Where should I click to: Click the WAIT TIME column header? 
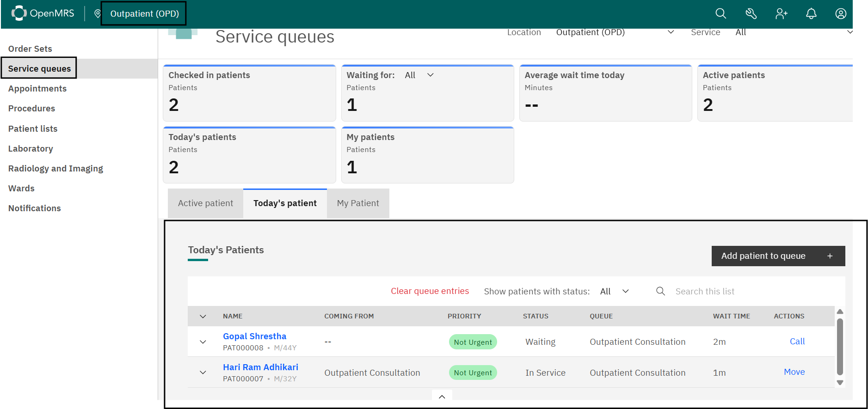[732, 316]
